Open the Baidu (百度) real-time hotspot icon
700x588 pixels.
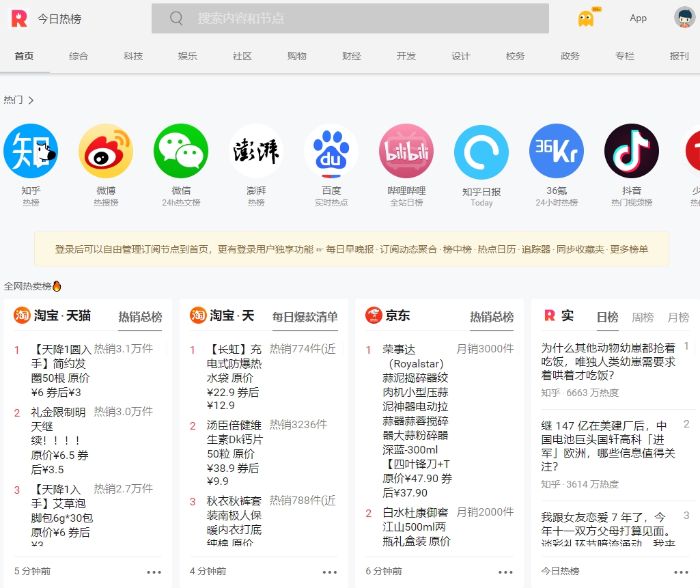pos(331,151)
